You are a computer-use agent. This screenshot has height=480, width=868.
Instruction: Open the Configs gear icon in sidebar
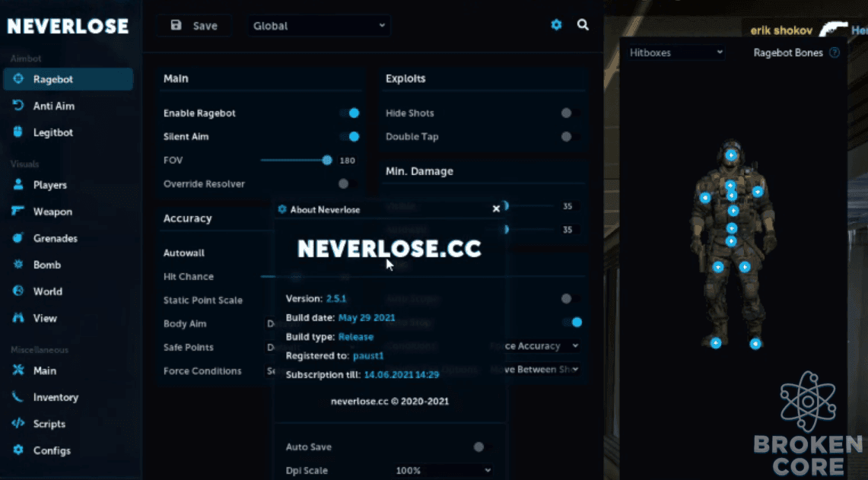pos(18,450)
